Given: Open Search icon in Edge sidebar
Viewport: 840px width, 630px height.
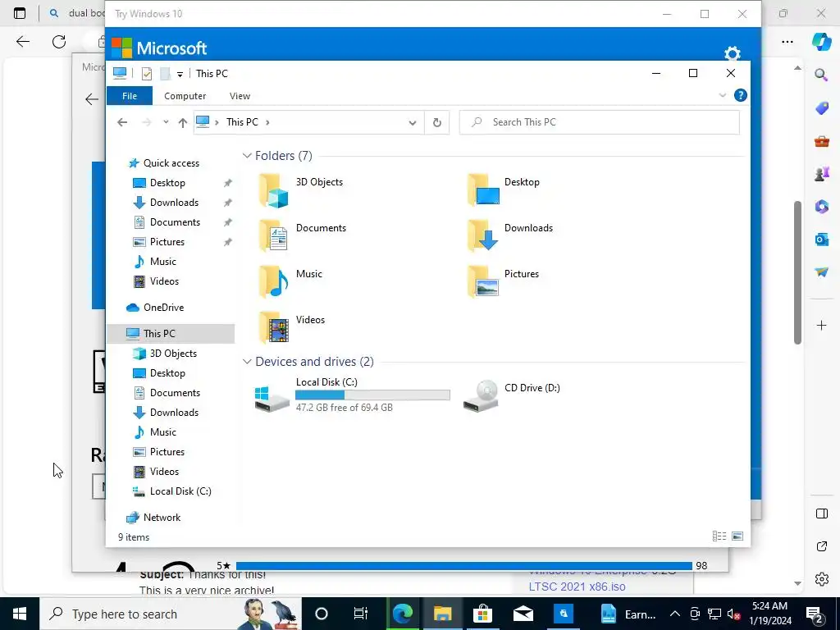Looking at the screenshot, I should 821,75.
